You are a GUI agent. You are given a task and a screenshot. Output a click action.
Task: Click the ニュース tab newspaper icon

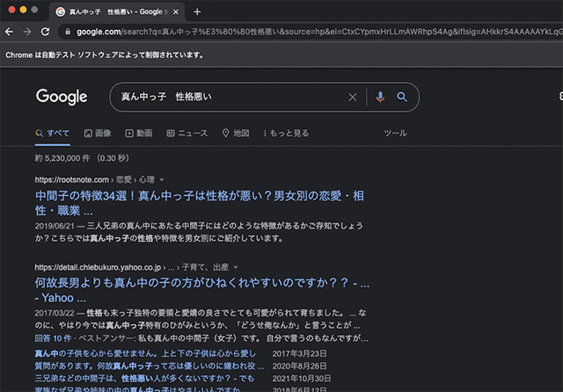click(x=170, y=134)
